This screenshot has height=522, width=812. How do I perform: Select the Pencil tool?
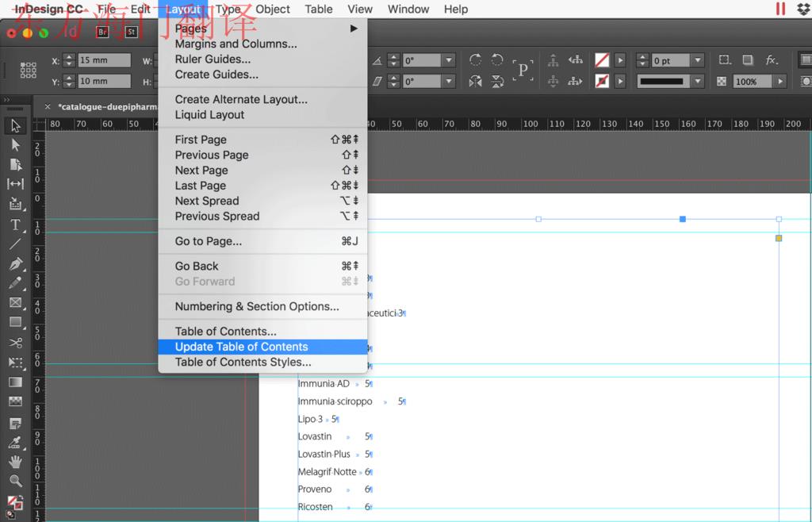(16, 283)
